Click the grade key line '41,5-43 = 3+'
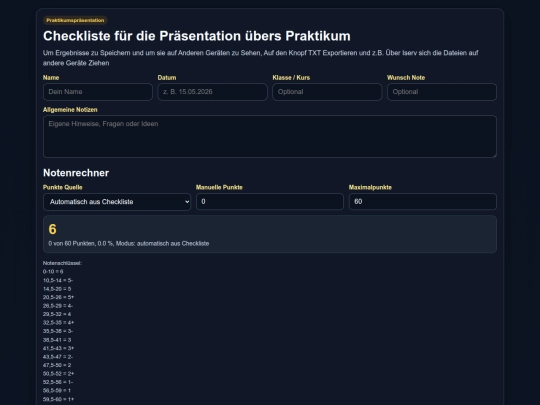Image resolution: width=540 pixels, height=405 pixels. click(x=59, y=348)
